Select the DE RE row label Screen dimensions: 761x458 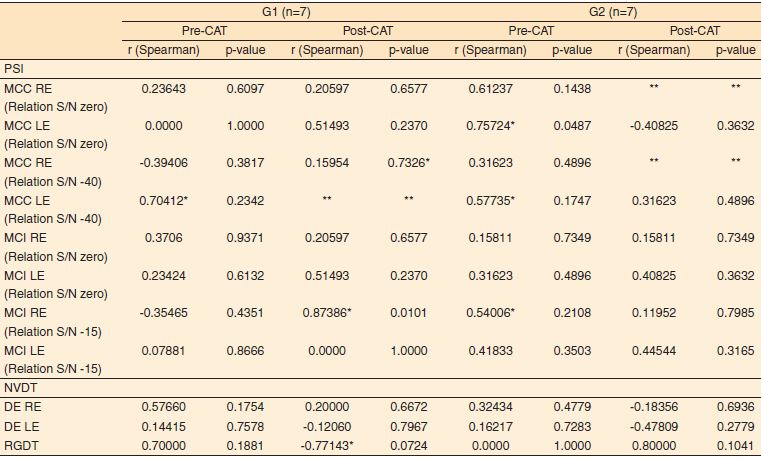click(x=24, y=407)
